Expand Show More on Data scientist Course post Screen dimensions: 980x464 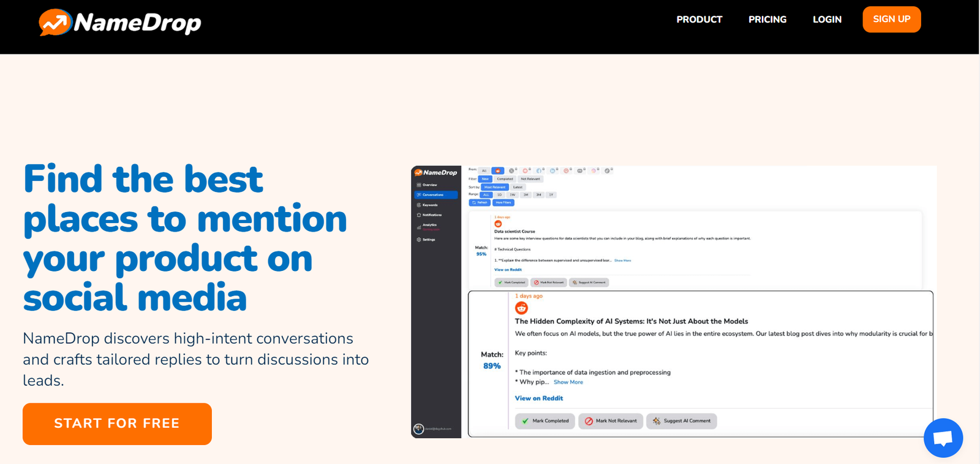pyautogui.click(x=623, y=261)
